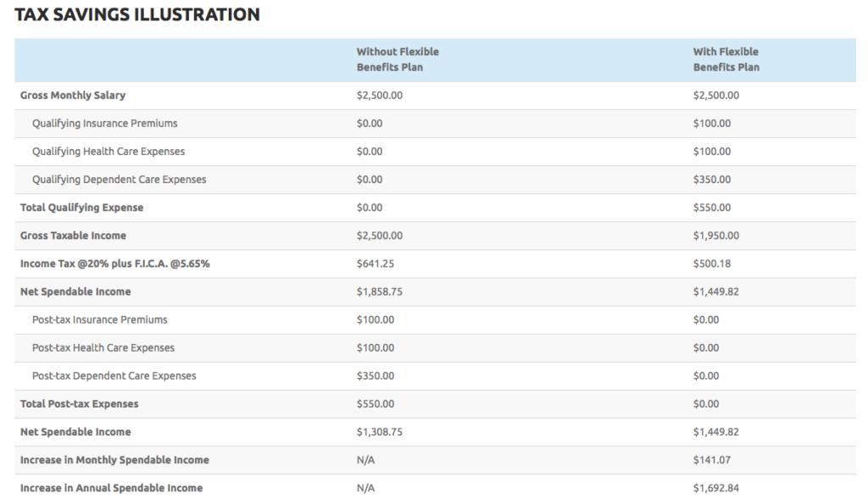The image size is (868, 499).
Task: Select the $550.00 total qualifying expense value
Action: coord(712,208)
